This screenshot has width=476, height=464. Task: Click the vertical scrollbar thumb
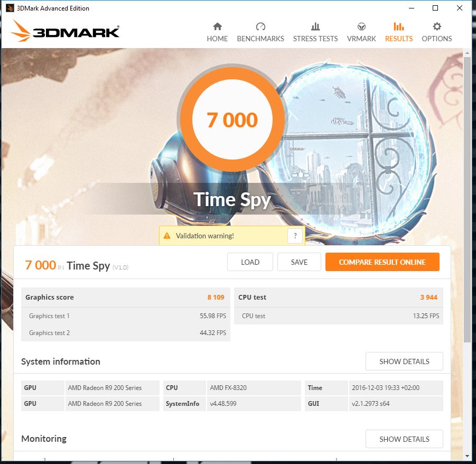coord(467,200)
